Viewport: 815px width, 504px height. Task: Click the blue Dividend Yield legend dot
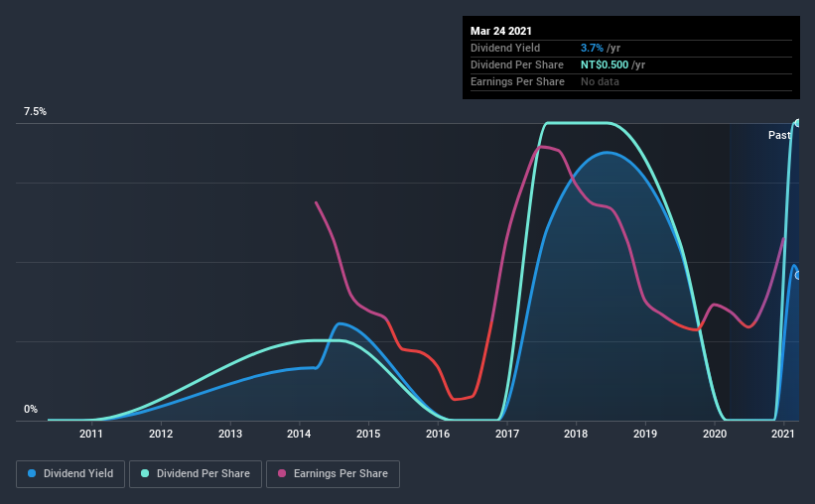(32, 473)
